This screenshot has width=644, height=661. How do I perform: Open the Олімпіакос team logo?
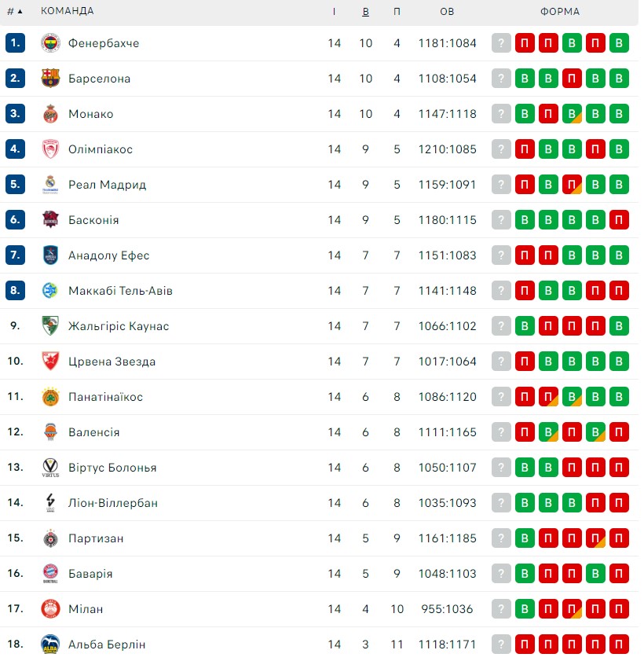click(x=50, y=149)
